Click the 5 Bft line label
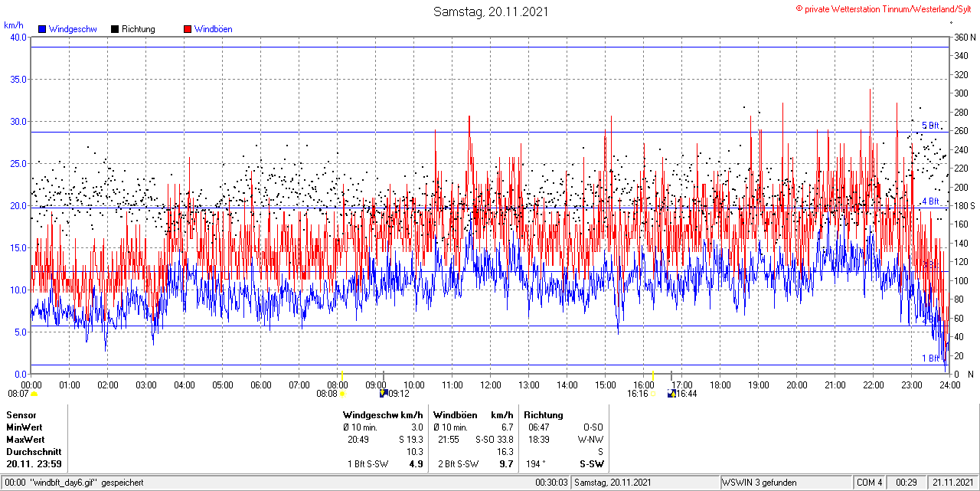The height and width of the screenshot is (491, 980). tap(930, 126)
